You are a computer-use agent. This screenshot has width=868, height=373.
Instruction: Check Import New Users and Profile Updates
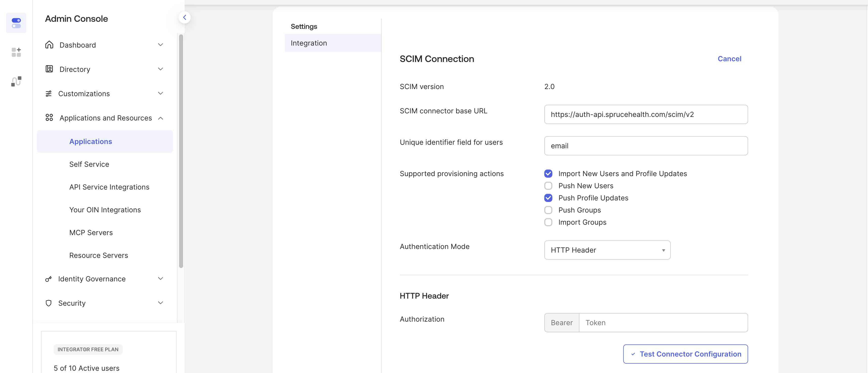click(548, 174)
